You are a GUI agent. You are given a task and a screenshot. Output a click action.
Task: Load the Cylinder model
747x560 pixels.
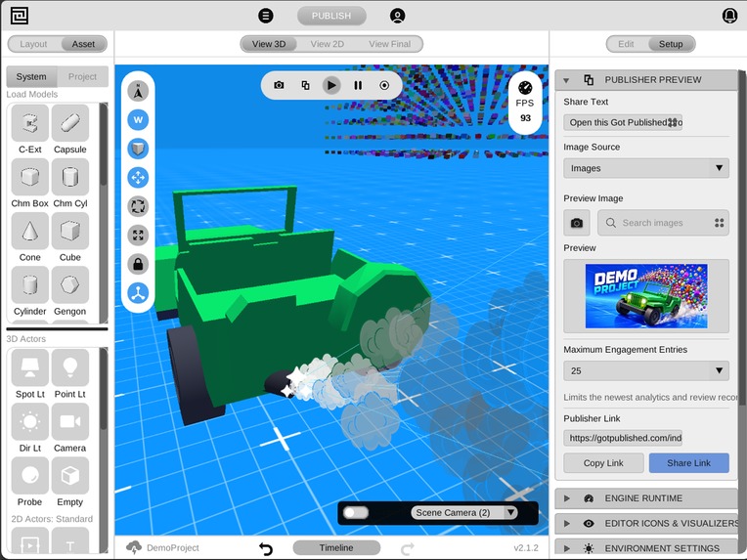[30, 284]
